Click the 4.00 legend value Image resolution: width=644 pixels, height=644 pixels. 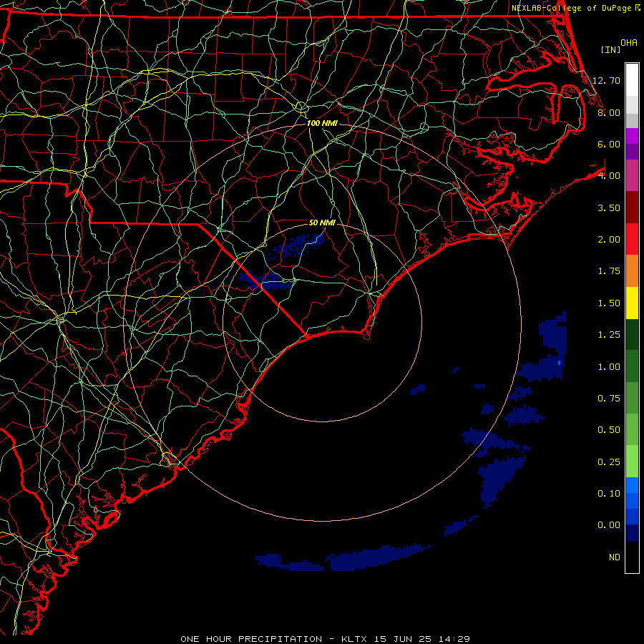point(609,176)
